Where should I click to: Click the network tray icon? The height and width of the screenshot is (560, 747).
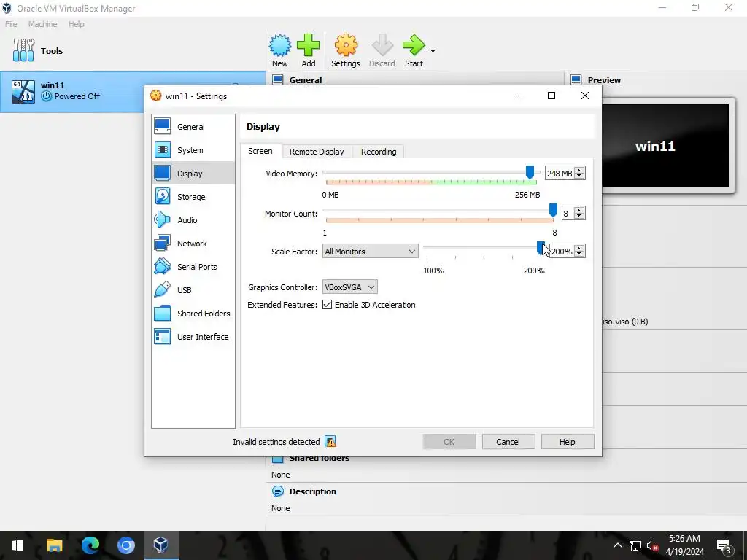click(635, 545)
